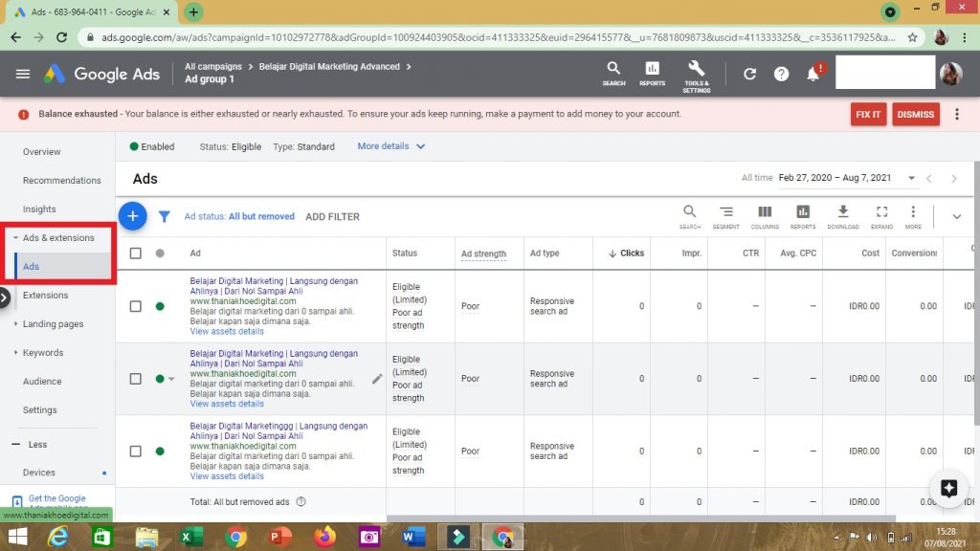
Task: Select the first ad row checkbox
Action: [x=135, y=306]
